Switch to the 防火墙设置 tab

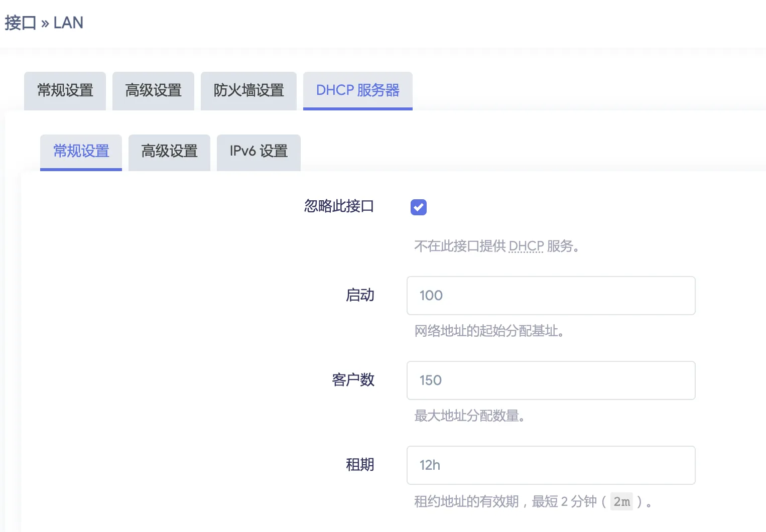coord(248,90)
